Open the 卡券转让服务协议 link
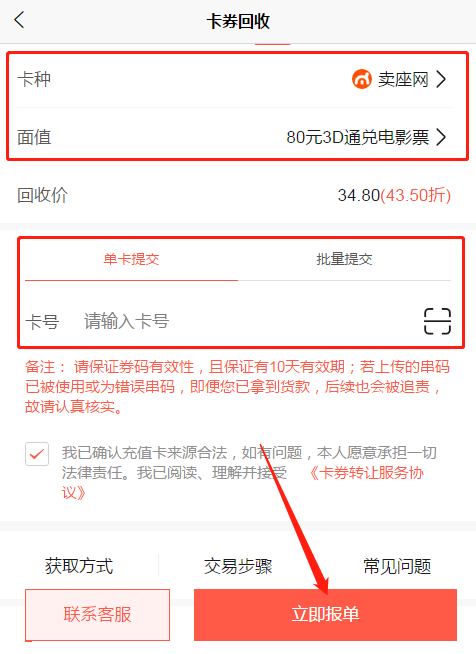This screenshot has height=654, width=476. (367, 473)
